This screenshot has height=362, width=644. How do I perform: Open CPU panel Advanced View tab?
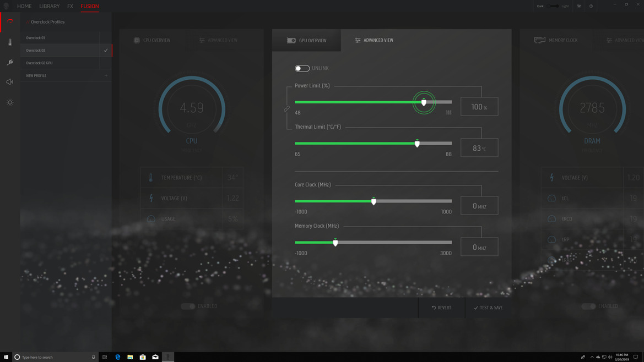click(x=219, y=40)
